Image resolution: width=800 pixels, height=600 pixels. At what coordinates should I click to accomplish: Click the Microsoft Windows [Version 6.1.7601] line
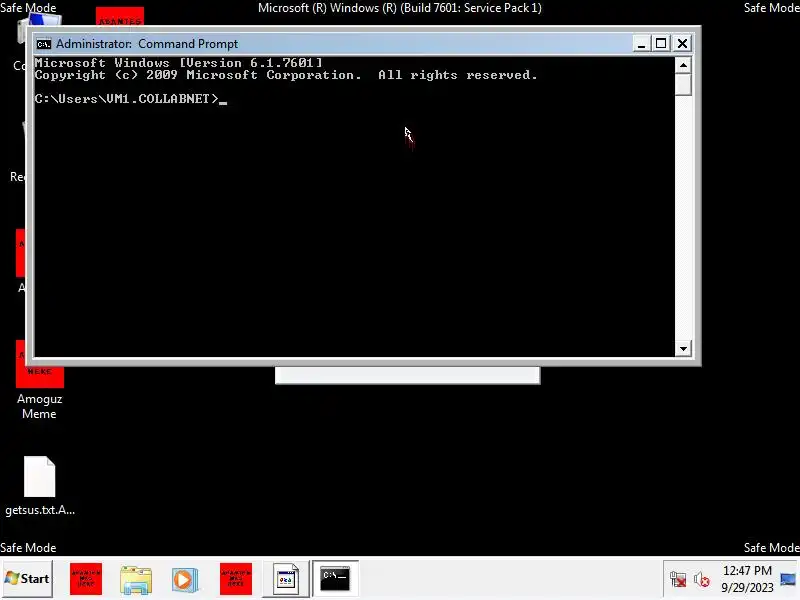coord(179,63)
